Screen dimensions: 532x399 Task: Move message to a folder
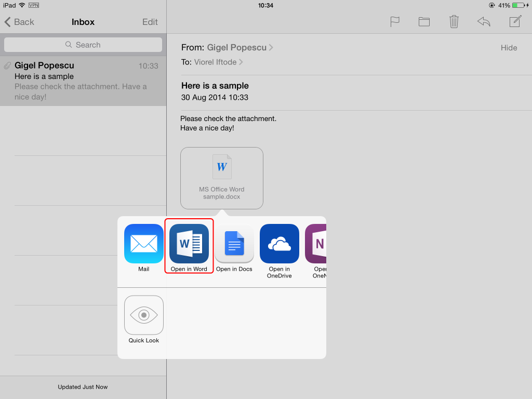pyautogui.click(x=424, y=22)
